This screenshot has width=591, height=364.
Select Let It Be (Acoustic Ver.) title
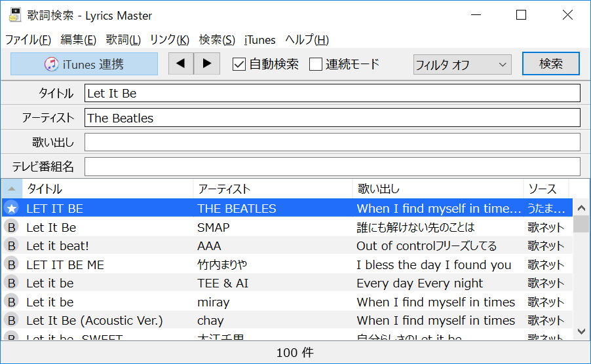(94, 321)
